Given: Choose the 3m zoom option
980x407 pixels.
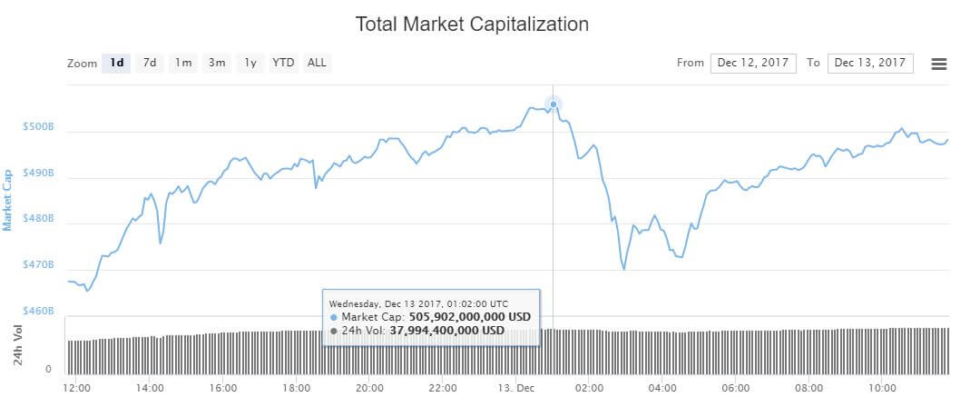Looking at the screenshot, I should (x=217, y=63).
